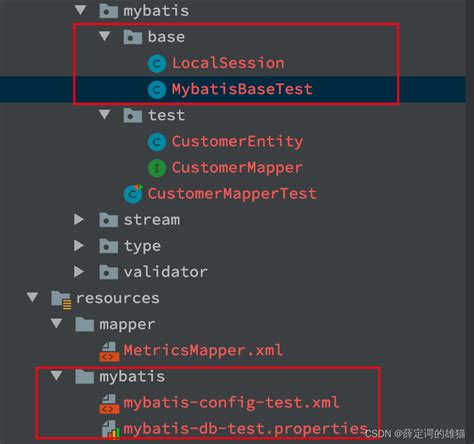Click the CustomerMapper interface icon
The height and width of the screenshot is (444, 474).
[157, 168]
